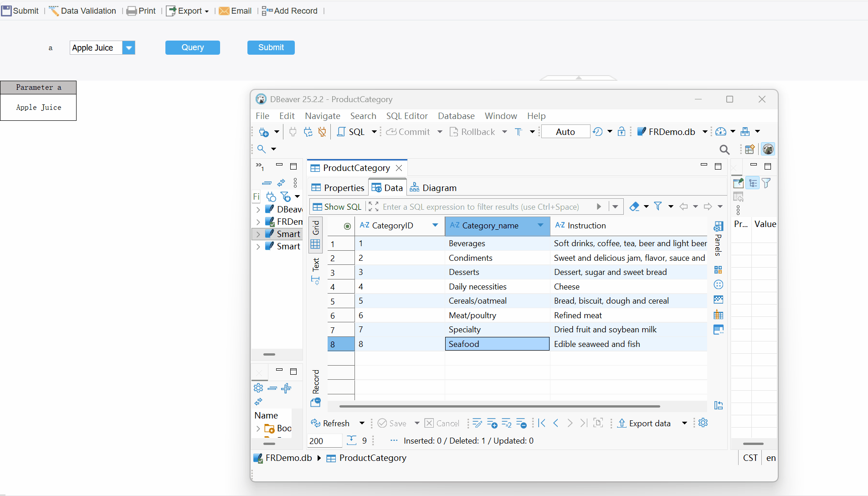Toggle Auto commit mode field
Viewport: 868px width, 496px height.
565,132
